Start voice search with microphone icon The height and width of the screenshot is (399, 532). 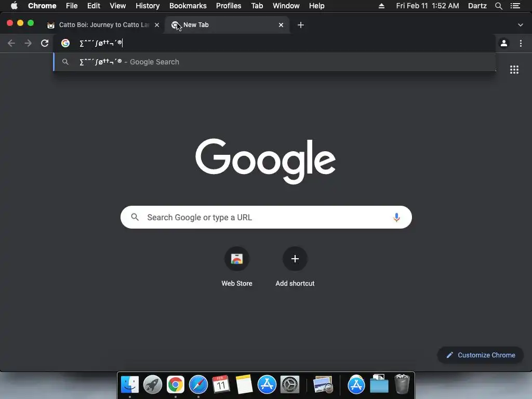click(396, 217)
